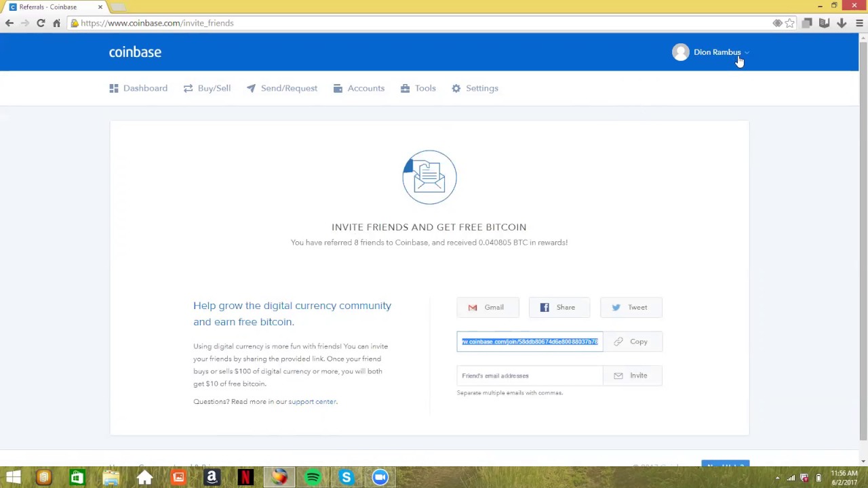
Task: Click the diamond icon in address bar
Action: [x=778, y=23]
